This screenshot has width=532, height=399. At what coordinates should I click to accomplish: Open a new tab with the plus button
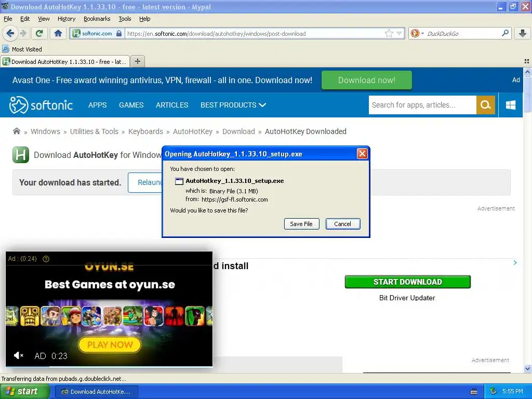click(137, 61)
